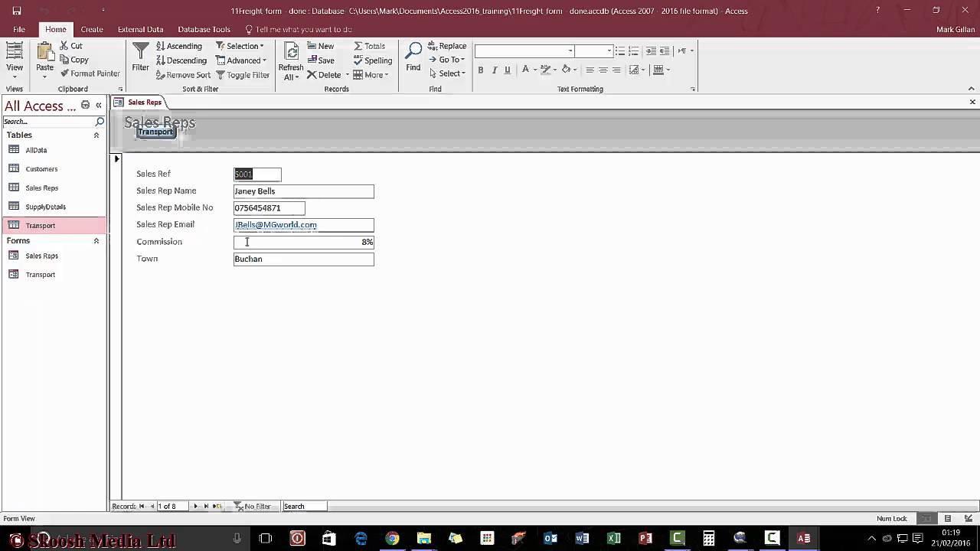The height and width of the screenshot is (551, 980).
Task: Select the Sales Reps document tab
Action: [138, 102]
